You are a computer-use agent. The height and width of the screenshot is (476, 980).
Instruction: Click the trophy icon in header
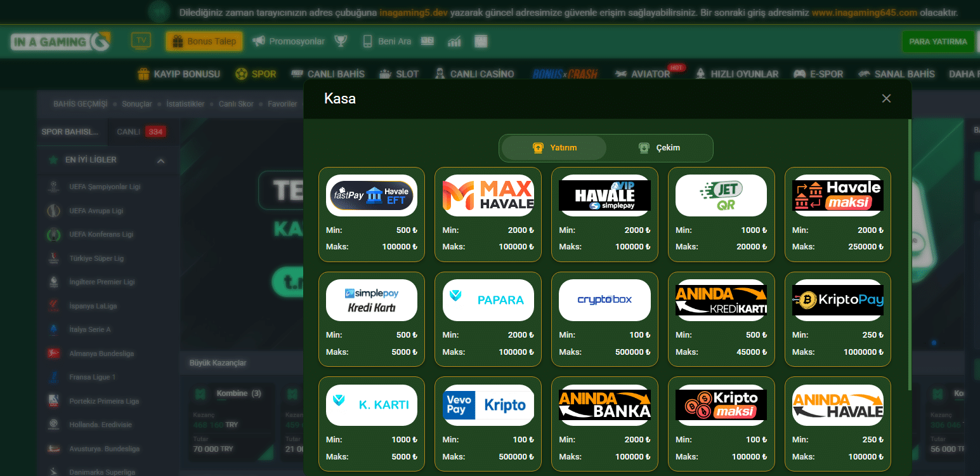341,41
